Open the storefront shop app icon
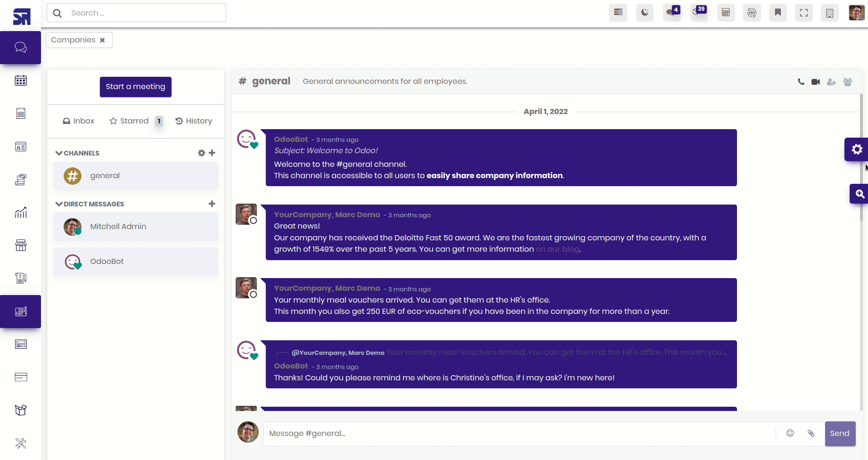The image size is (868, 460). [x=21, y=245]
